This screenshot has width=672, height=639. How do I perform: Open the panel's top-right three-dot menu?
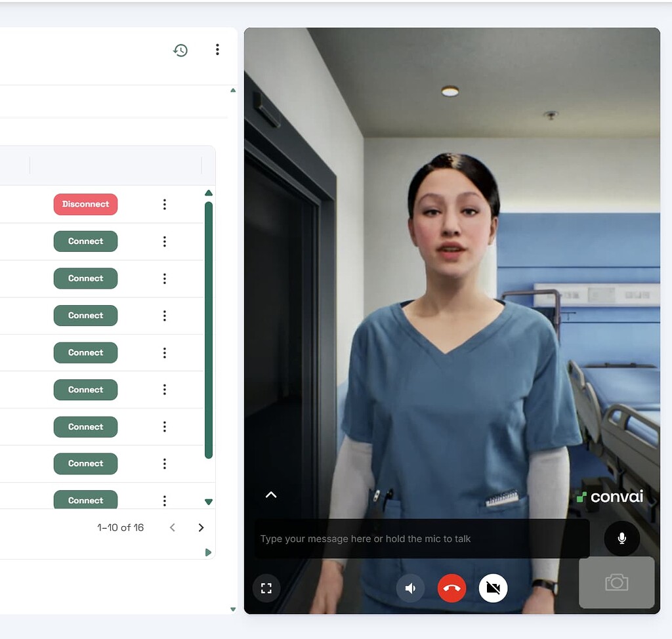pyautogui.click(x=217, y=49)
